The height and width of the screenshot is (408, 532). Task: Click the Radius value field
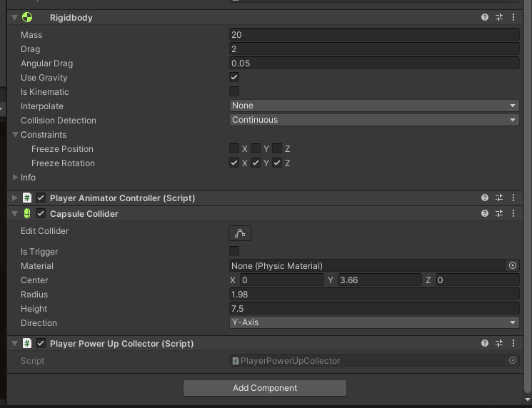pyautogui.click(x=374, y=295)
